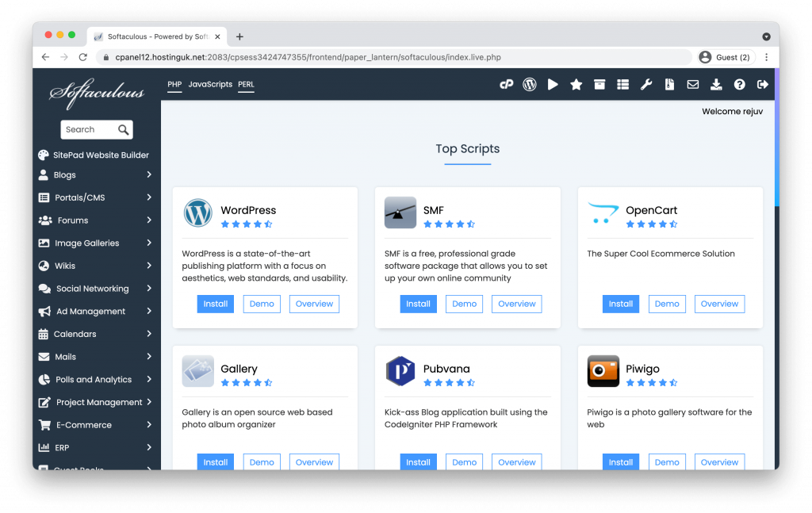Open the star ratings icon in toolbar
This screenshot has width=812, height=513.
(576, 84)
